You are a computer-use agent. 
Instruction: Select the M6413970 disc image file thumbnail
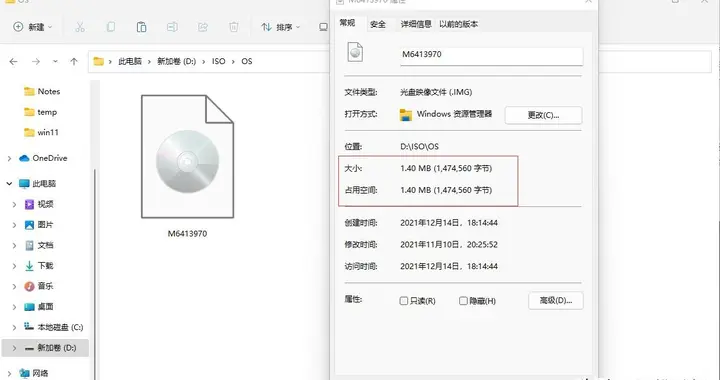[x=187, y=156]
